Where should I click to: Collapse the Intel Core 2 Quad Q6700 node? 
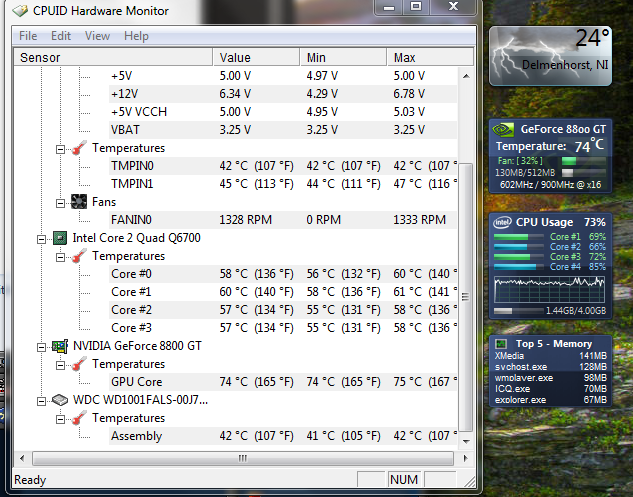pyautogui.click(x=41, y=239)
